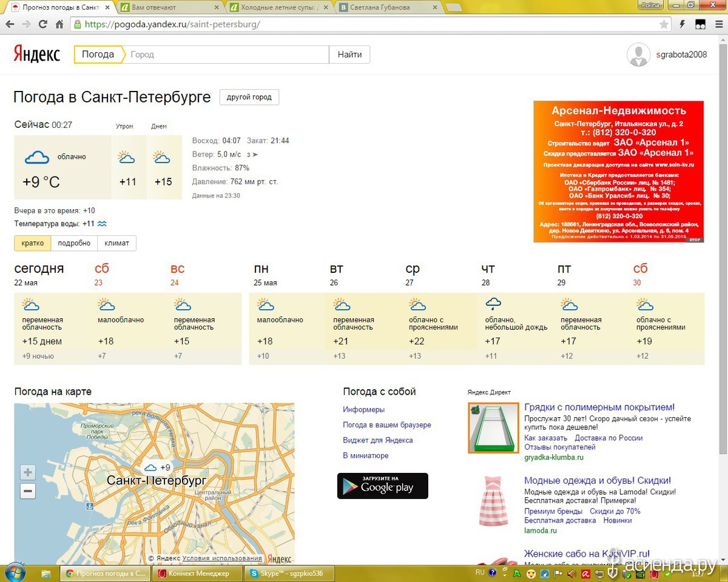728x582 pixels.
Task: Click the 'Скидки до 70%' link
Action: [615, 511]
